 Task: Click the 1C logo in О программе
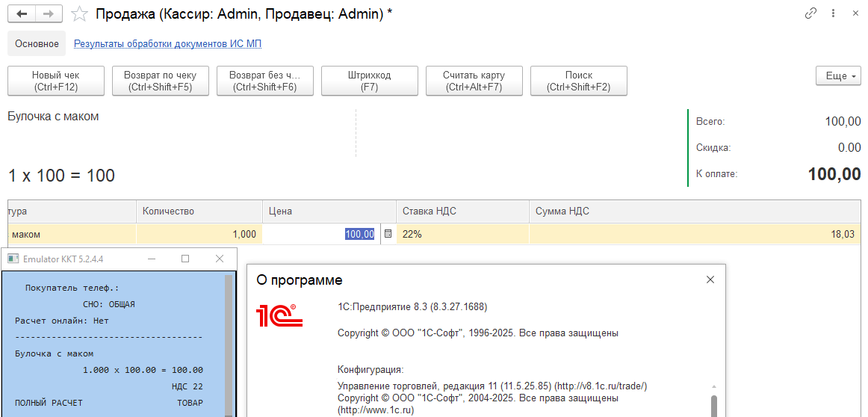point(279,315)
